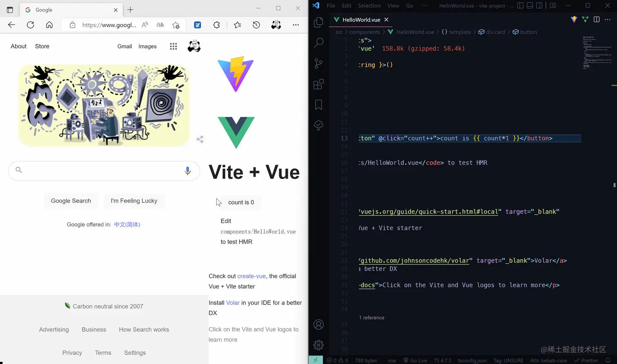Open the View menu in VS Code
Image resolution: width=617 pixels, height=364 pixels.
[393, 6]
